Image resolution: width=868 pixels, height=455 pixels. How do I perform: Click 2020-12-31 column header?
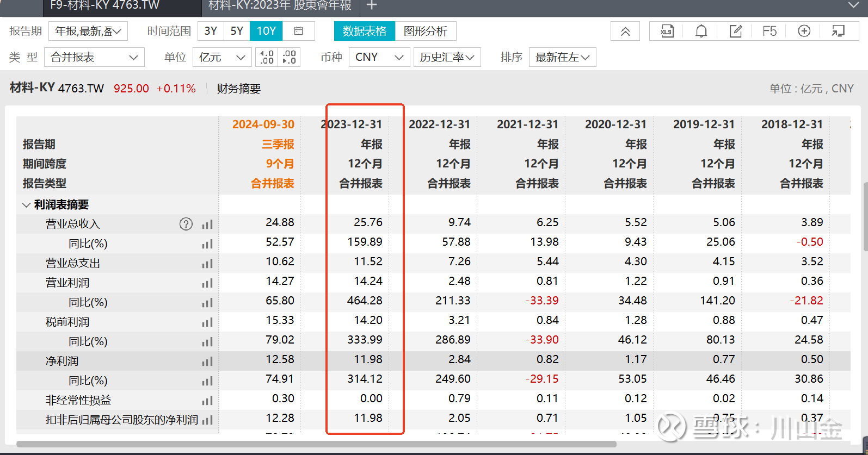coord(616,124)
